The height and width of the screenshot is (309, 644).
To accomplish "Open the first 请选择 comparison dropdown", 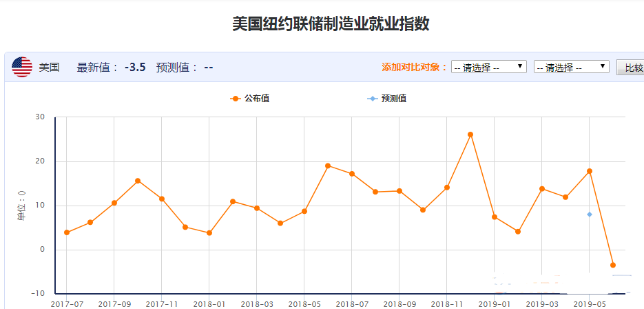I will (489, 67).
